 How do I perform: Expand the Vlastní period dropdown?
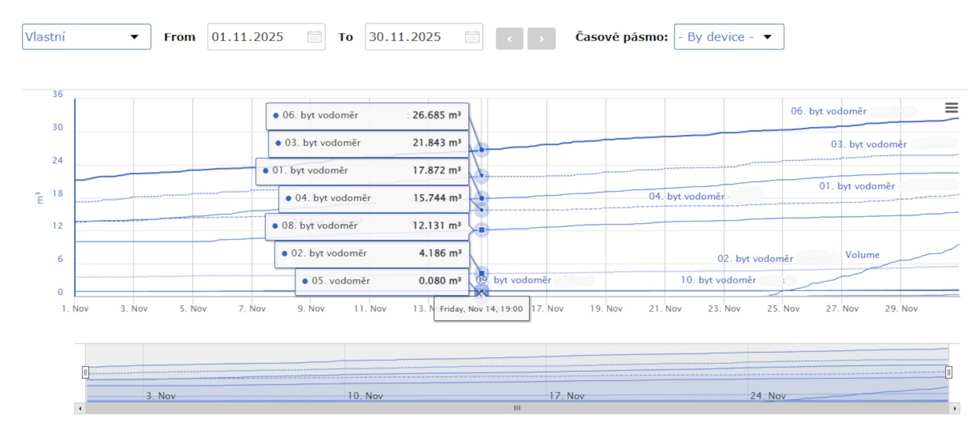coord(86,37)
